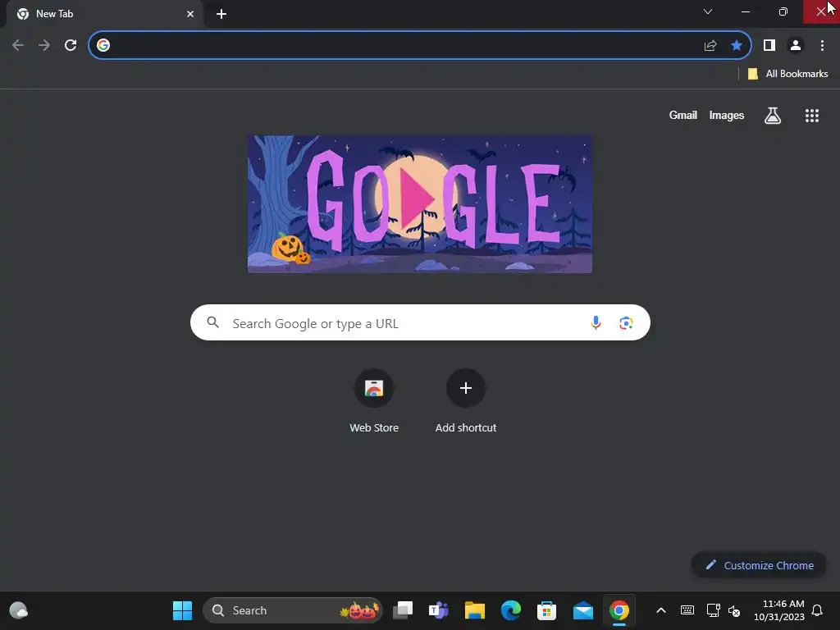Start voice search with the microphone
The height and width of the screenshot is (630, 840).
pyautogui.click(x=596, y=322)
